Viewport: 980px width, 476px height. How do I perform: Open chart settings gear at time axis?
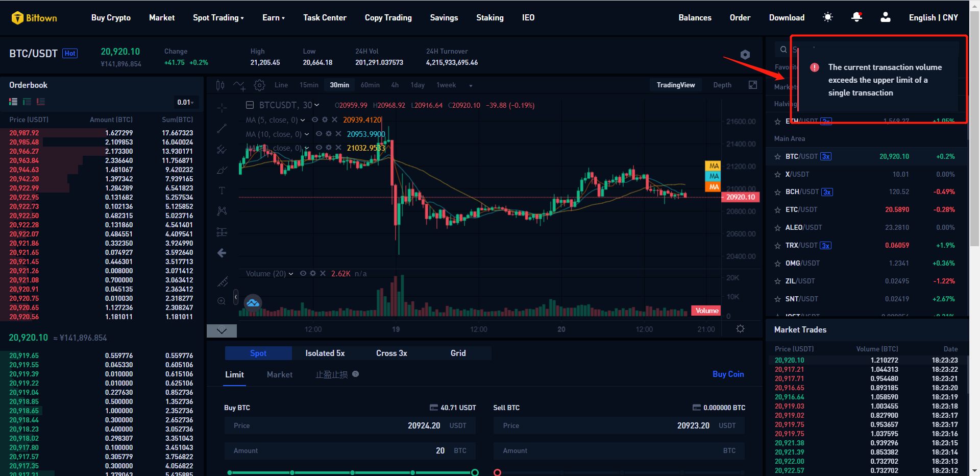point(740,329)
